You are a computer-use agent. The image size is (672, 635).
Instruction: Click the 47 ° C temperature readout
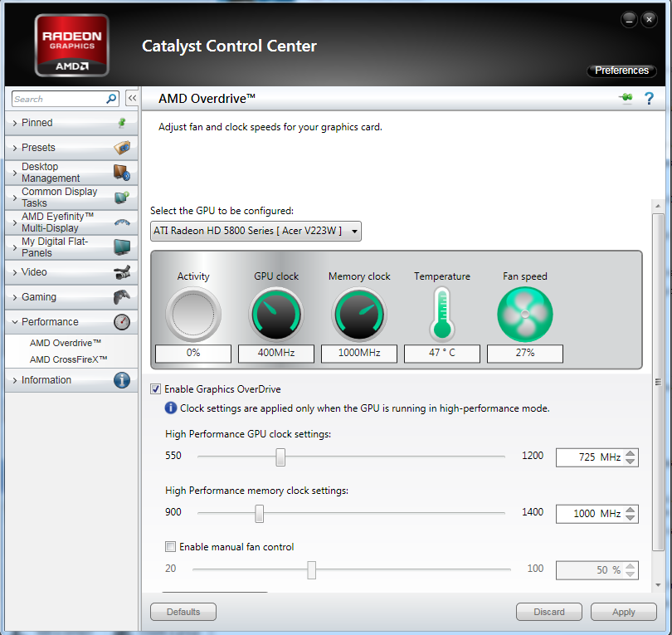pyautogui.click(x=442, y=353)
